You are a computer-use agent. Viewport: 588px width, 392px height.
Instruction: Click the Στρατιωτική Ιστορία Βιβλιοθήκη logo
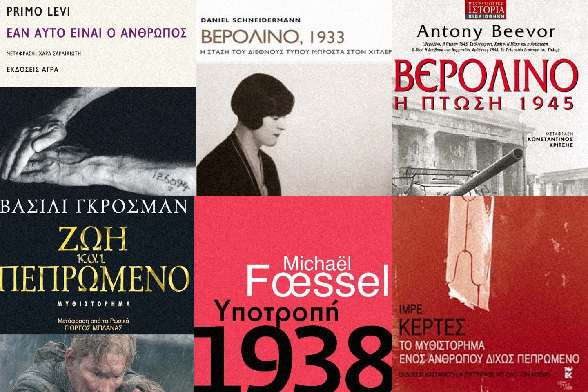(x=485, y=9)
